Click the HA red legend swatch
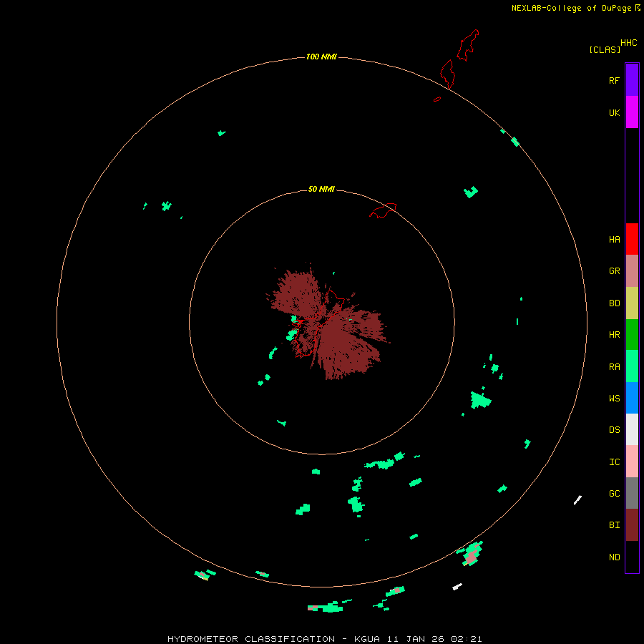This screenshot has width=644, height=644. click(632, 239)
